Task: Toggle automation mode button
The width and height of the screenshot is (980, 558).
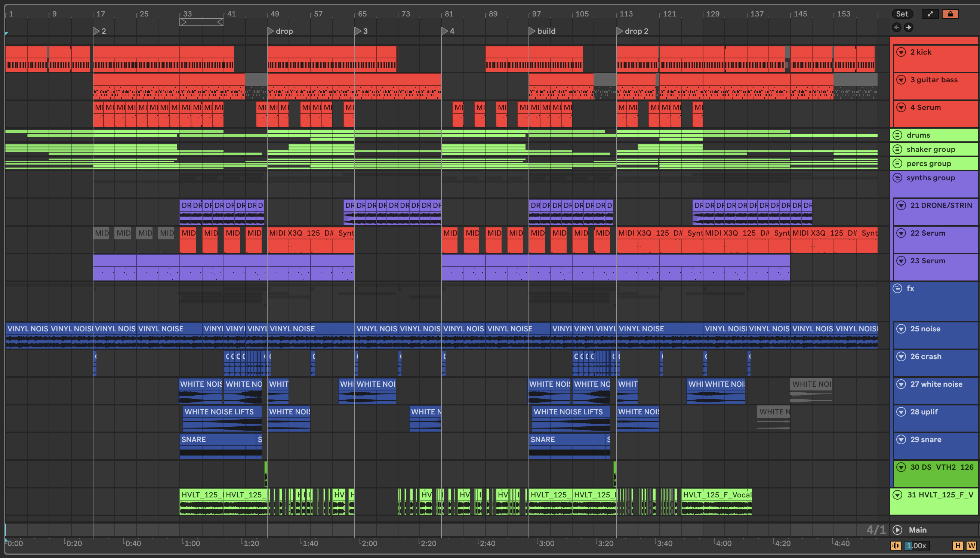Action: point(930,14)
